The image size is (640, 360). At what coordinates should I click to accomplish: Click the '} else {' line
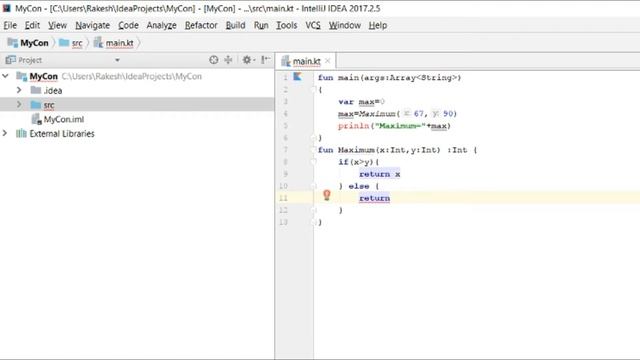(x=359, y=186)
